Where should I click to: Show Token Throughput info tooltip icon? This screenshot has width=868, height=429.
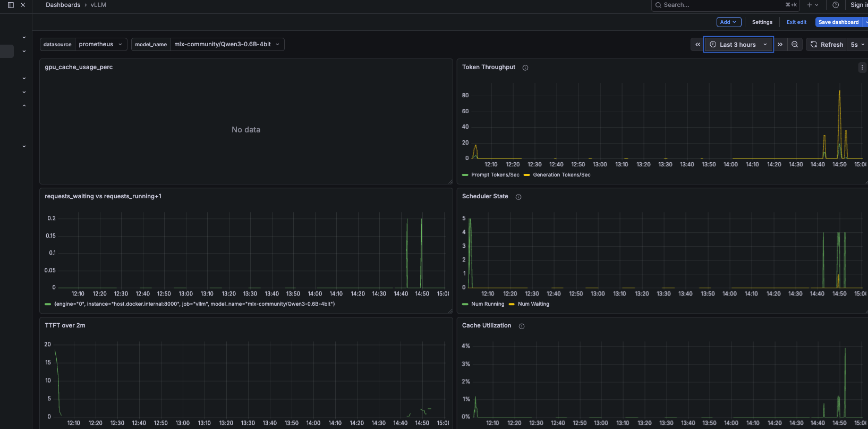click(525, 68)
